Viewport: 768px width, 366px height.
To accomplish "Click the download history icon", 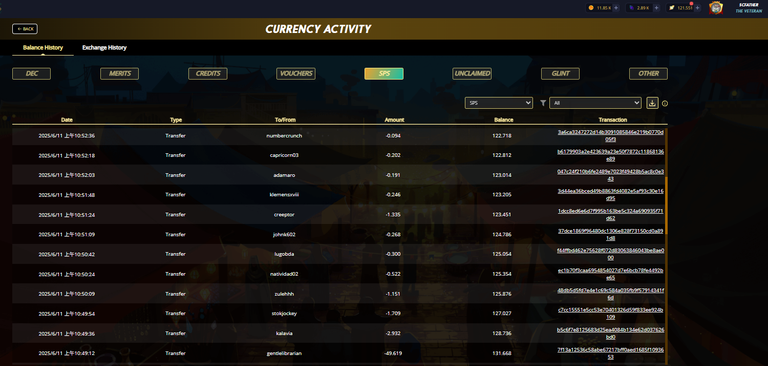I will point(651,103).
